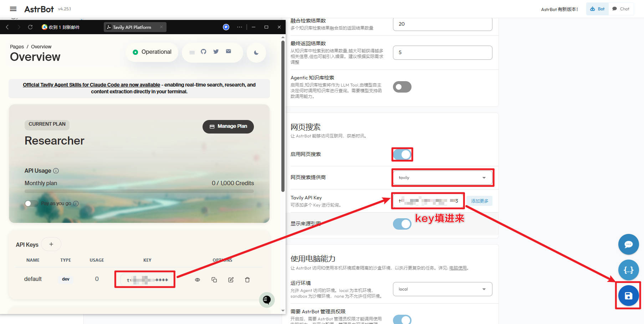The height and width of the screenshot is (324, 644).
Task: Click the v4.25.1 version label
Action: pyautogui.click(x=65, y=9)
